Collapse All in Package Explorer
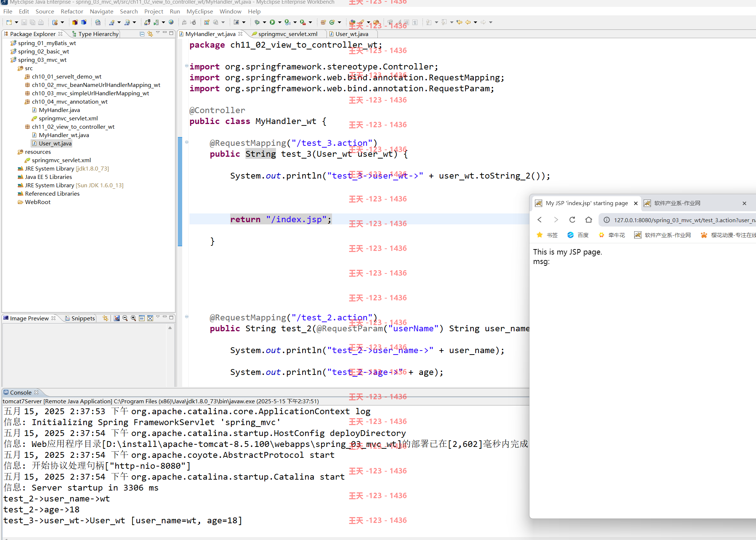The width and height of the screenshot is (756, 540). tap(142, 34)
